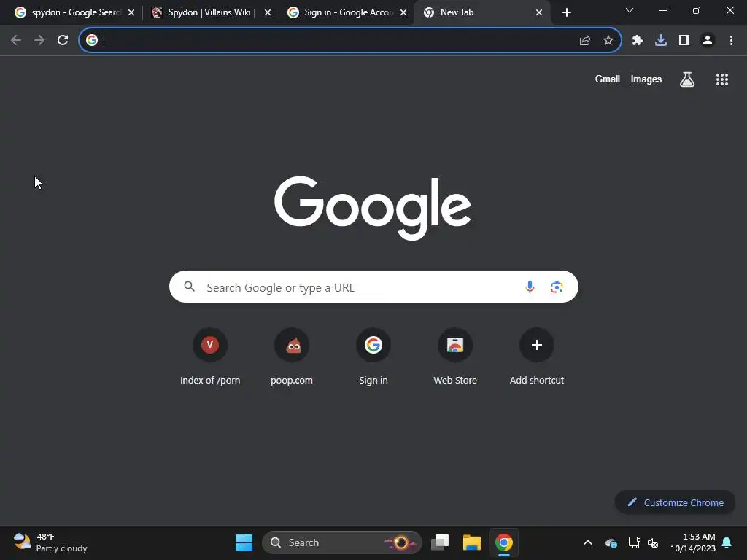Start voice search with the microphone

click(530, 287)
